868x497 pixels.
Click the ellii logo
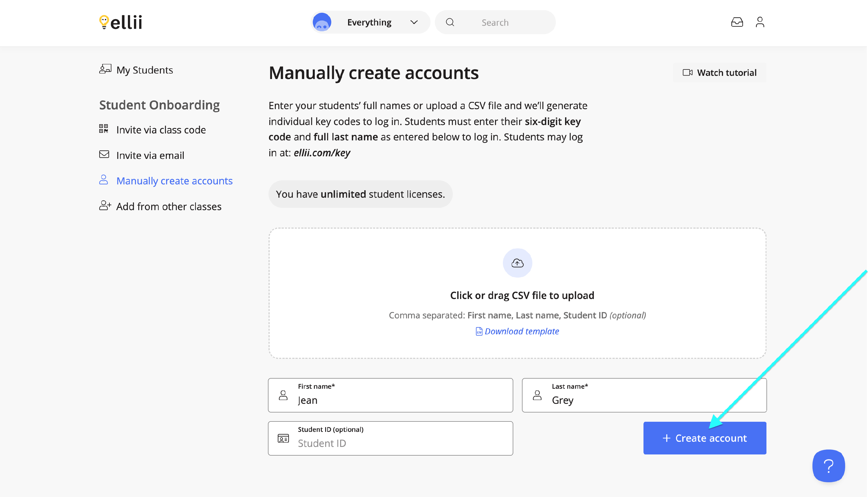[120, 23]
